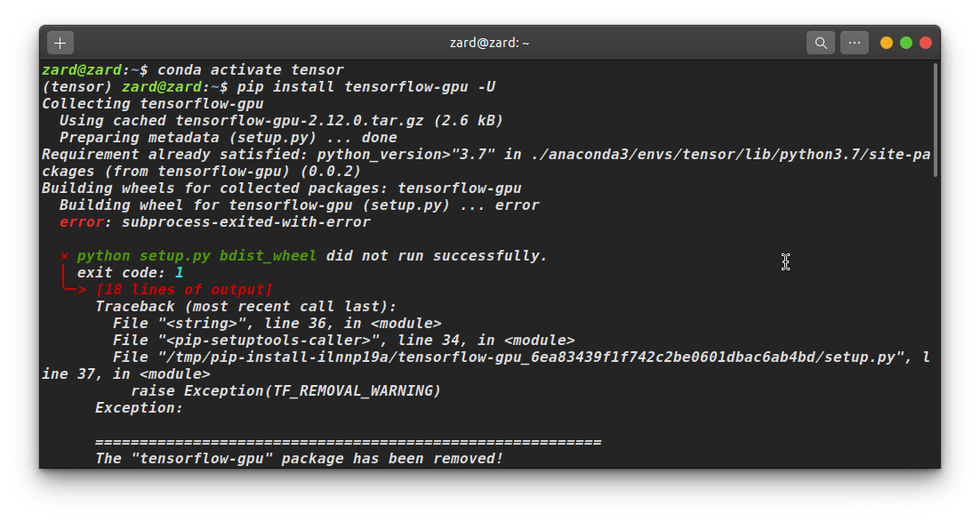Click the raise Exception(TF_REMOVAL_WARNING) line
Viewport: 980px width, 522px height.
tap(285, 390)
